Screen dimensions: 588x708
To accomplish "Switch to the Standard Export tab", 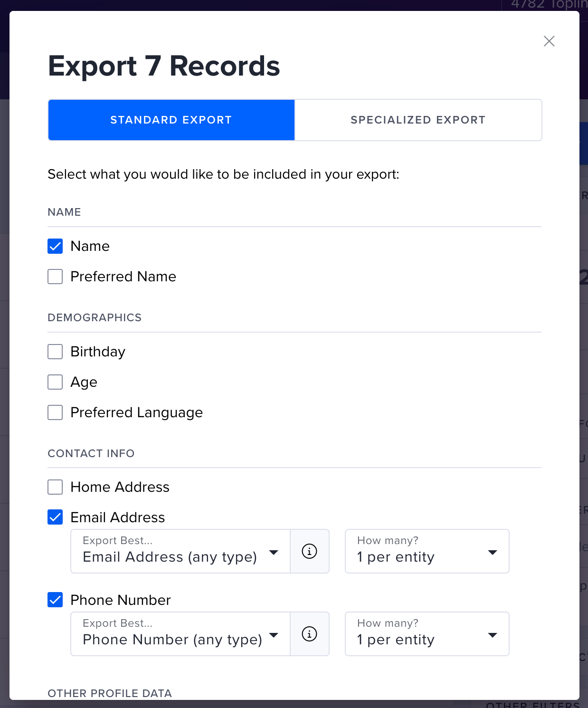I will tap(171, 120).
